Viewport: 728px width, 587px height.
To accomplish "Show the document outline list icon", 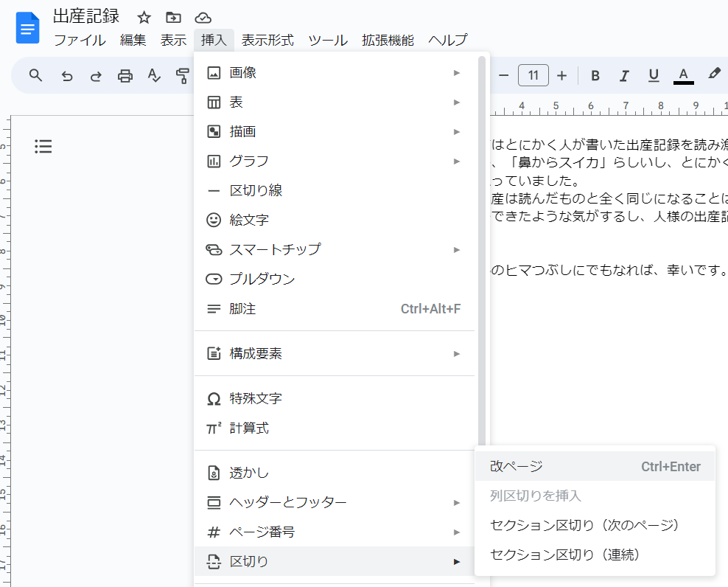I will tap(43, 147).
